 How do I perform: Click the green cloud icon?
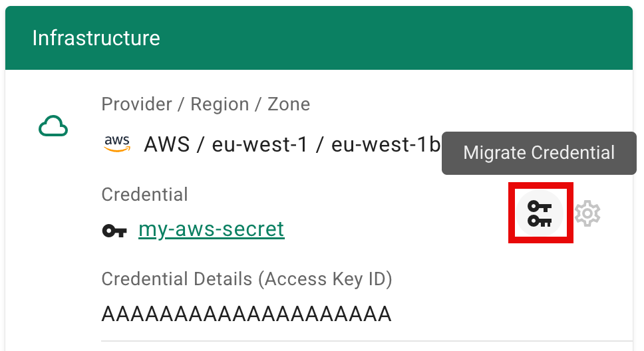tap(53, 126)
